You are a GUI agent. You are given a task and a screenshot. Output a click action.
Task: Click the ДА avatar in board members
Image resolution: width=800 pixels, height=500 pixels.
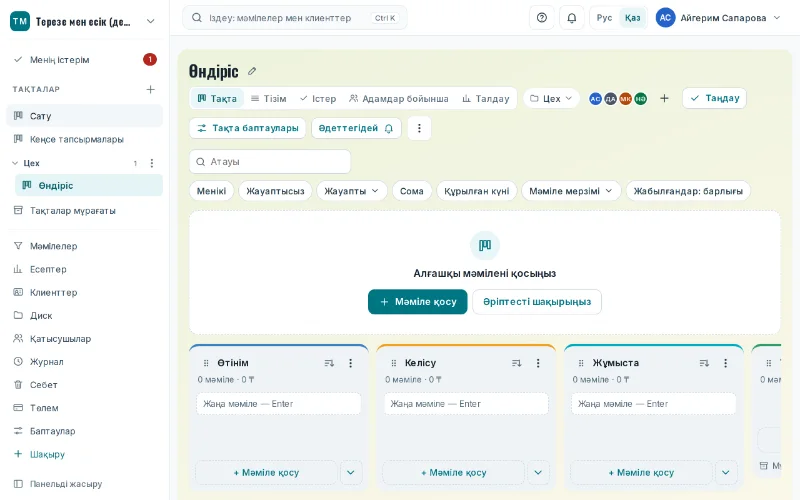(x=610, y=98)
